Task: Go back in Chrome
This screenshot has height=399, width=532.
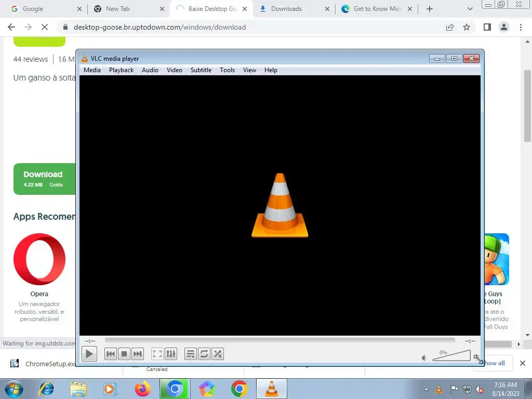Action: coord(11,27)
